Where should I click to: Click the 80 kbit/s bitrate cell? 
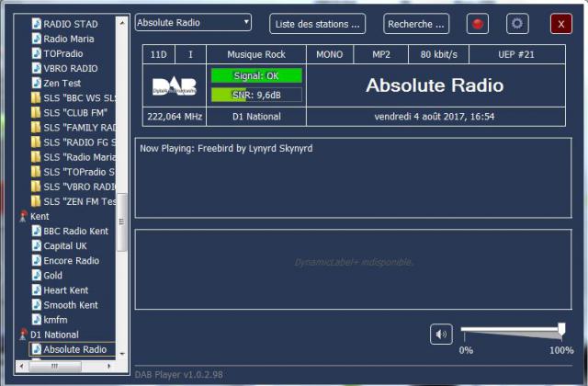coord(439,54)
